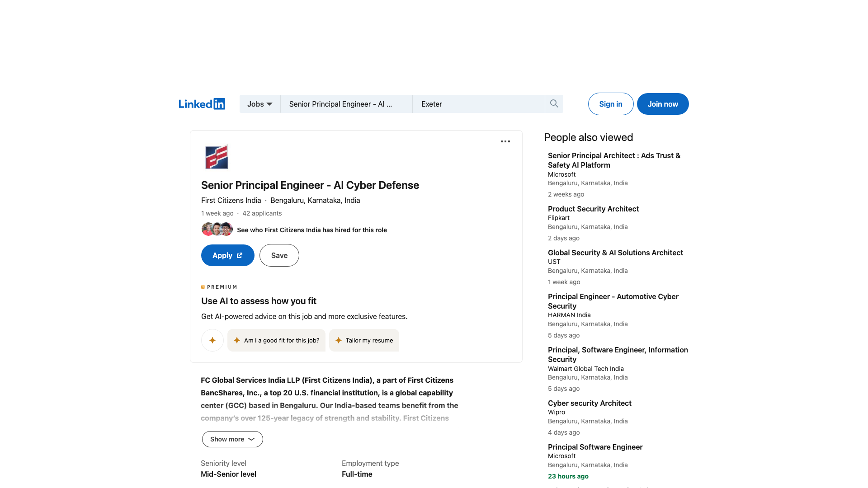
Task: Open Principal Software Engineer at Microsoft
Action: click(x=595, y=447)
